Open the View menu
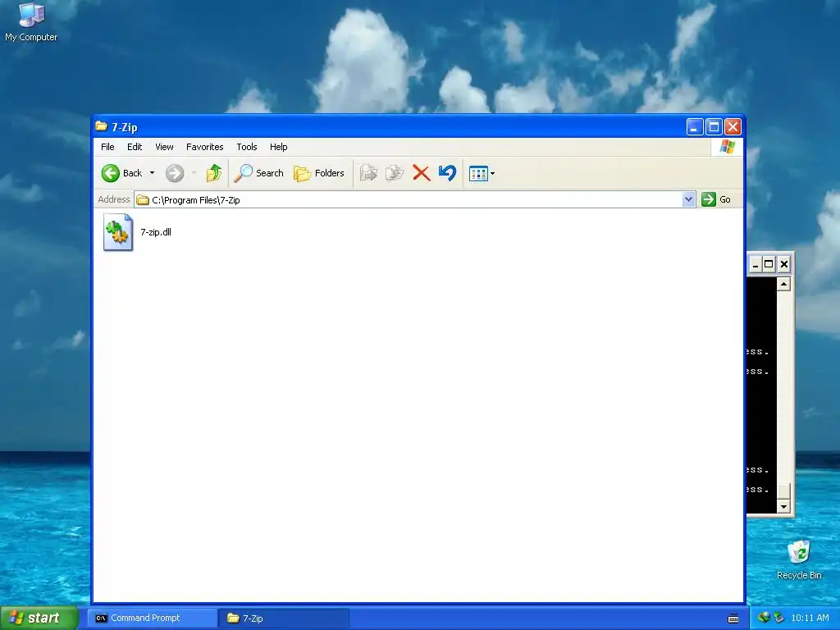The height and width of the screenshot is (630, 840). click(164, 147)
